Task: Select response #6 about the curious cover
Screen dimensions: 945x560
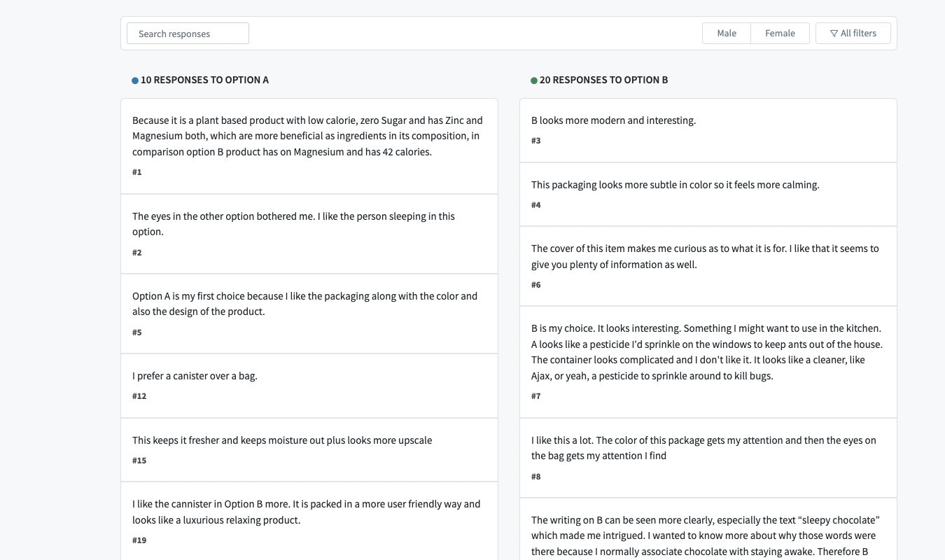Action: (707, 265)
